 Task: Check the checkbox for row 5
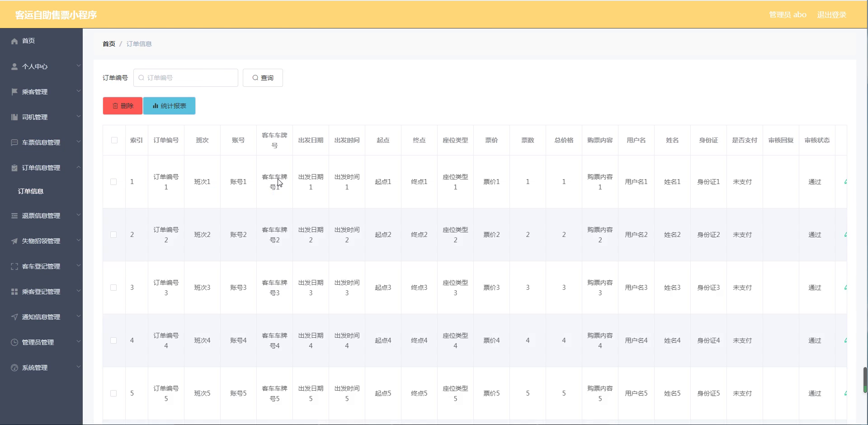[113, 393]
